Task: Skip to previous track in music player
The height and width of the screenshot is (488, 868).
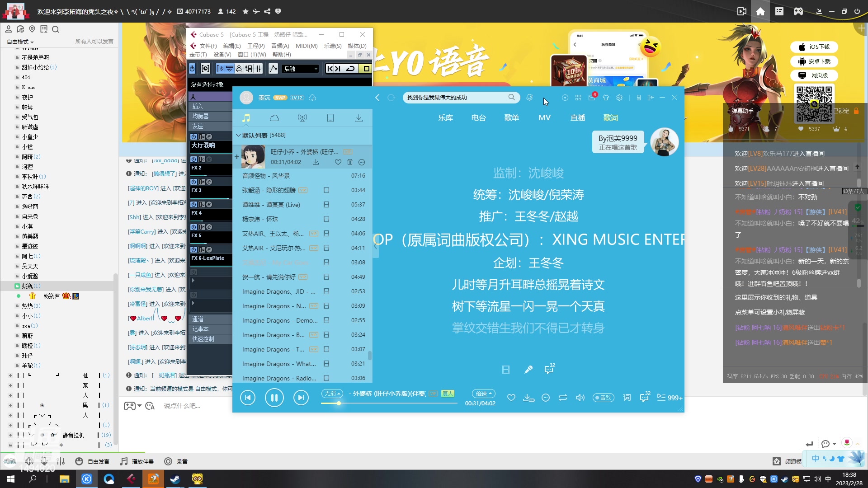Action: (x=247, y=398)
